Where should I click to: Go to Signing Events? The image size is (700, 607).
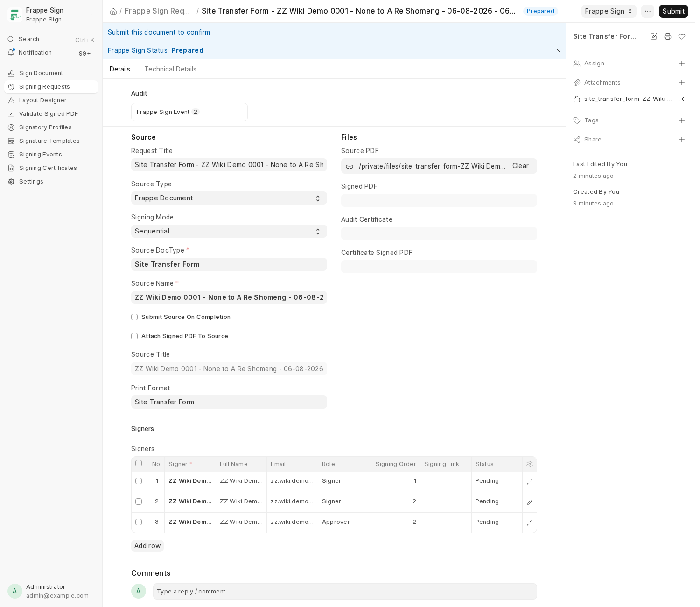[51, 155]
